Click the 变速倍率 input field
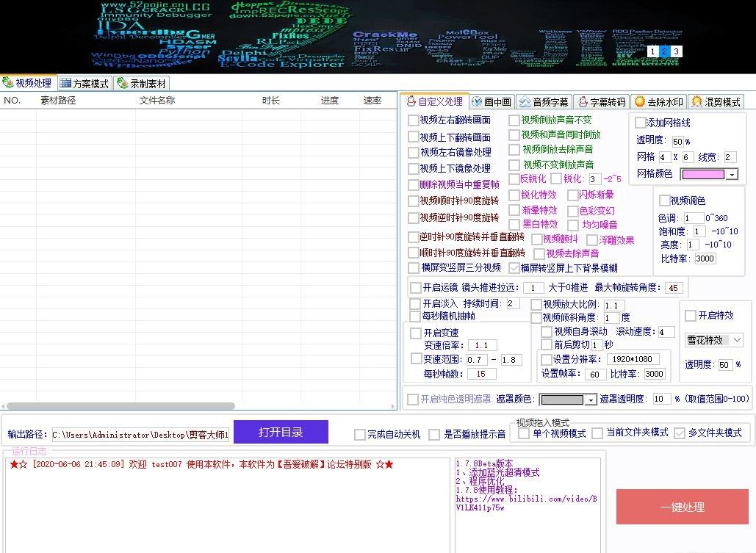 coord(482,345)
